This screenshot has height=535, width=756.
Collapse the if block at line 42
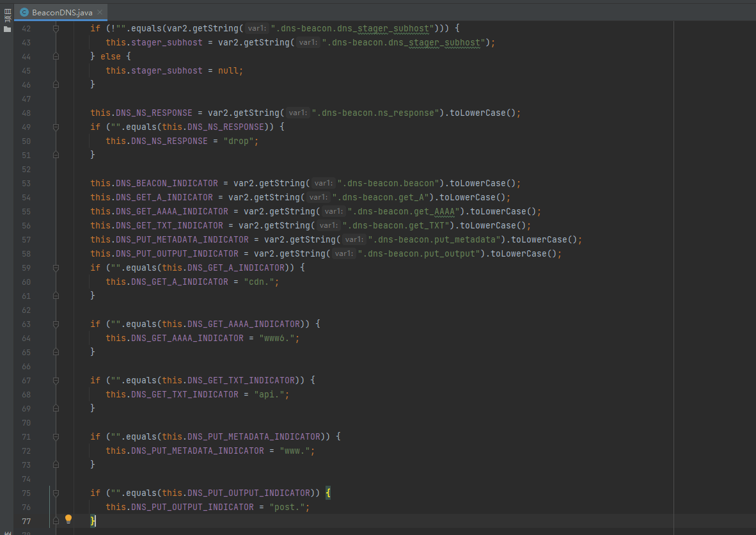[x=56, y=29]
